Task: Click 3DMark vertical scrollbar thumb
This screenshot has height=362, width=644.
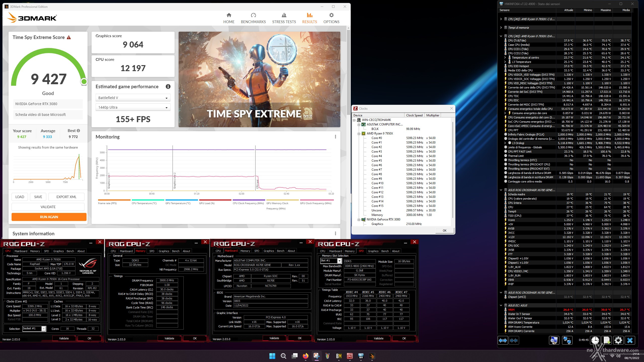Action: [348, 73]
